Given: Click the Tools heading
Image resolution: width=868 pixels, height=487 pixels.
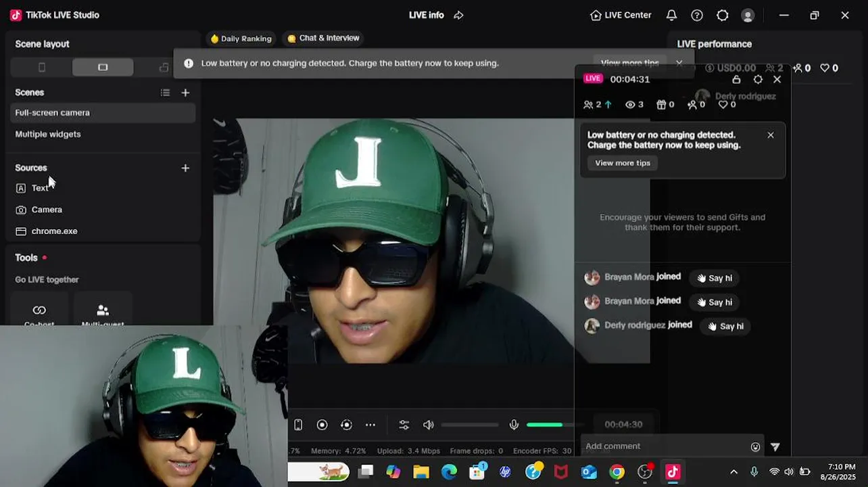Looking at the screenshot, I should pyautogui.click(x=26, y=258).
